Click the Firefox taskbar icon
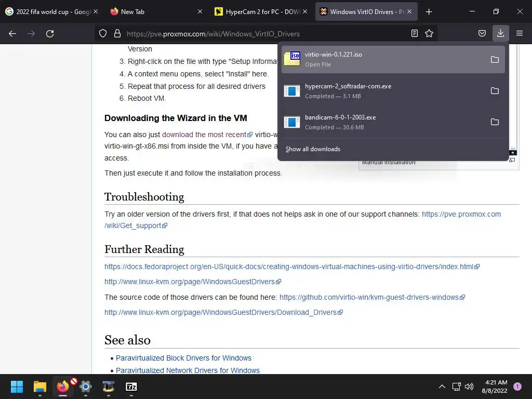Image resolution: width=532 pixels, height=399 pixels. (x=63, y=387)
